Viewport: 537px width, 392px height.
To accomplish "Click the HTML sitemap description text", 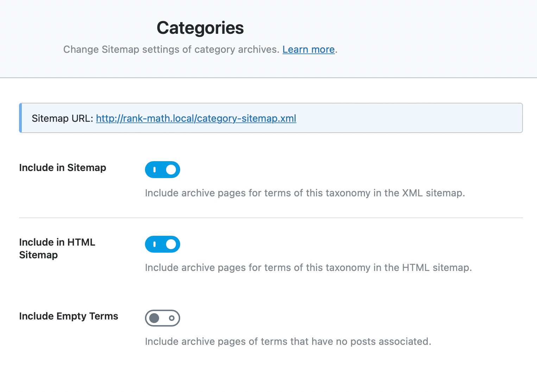I will click(308, 267).
